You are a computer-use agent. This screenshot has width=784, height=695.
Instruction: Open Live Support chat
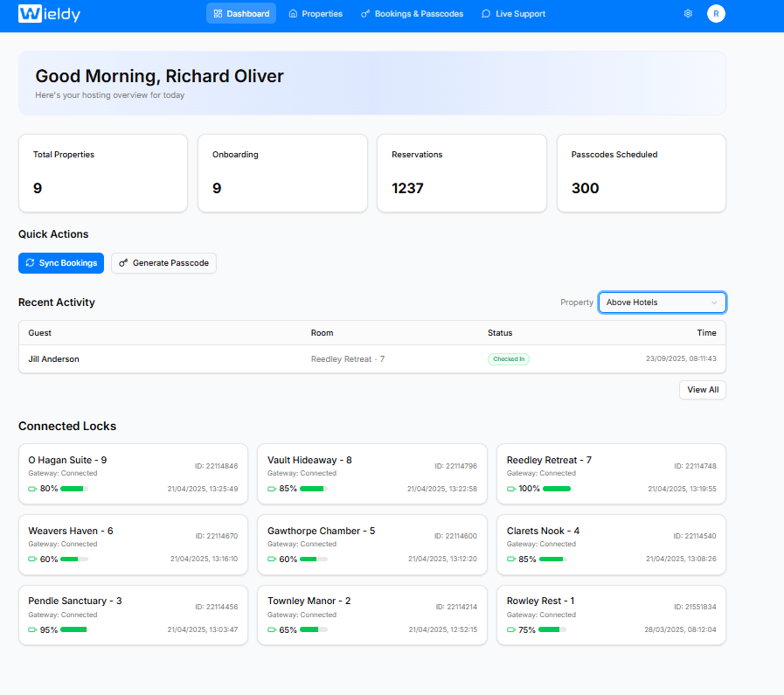pyautogui.click(x=513, y=14)
